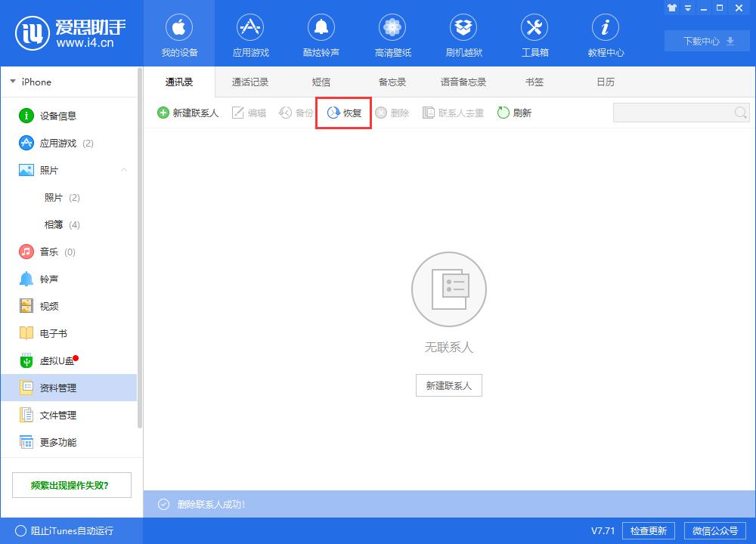This screenshot has width=756, height=544.
Task: Click the contacts search input field
Action: click(673, 113)
